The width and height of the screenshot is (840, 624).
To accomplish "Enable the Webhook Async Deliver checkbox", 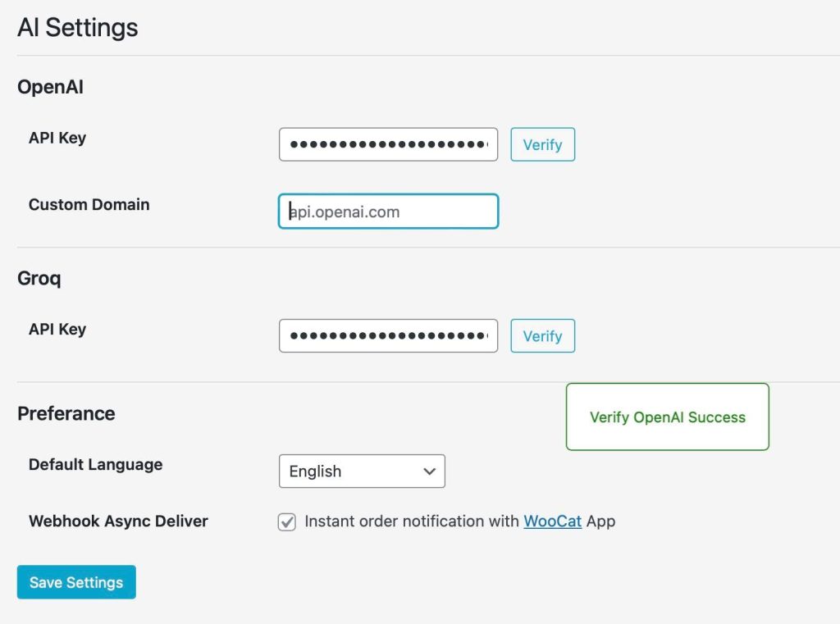I will 286,522.
